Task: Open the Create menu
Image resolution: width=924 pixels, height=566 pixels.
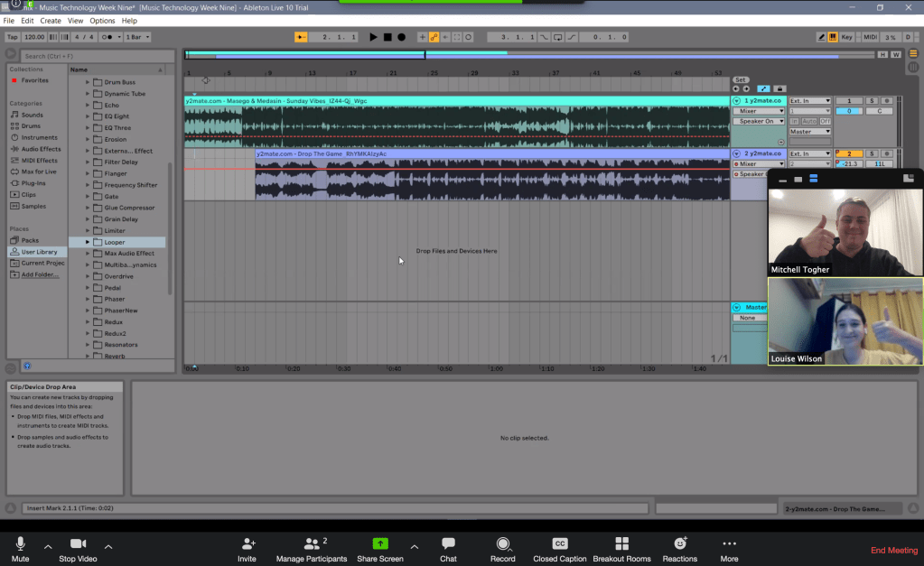Action: click(51, 20)
